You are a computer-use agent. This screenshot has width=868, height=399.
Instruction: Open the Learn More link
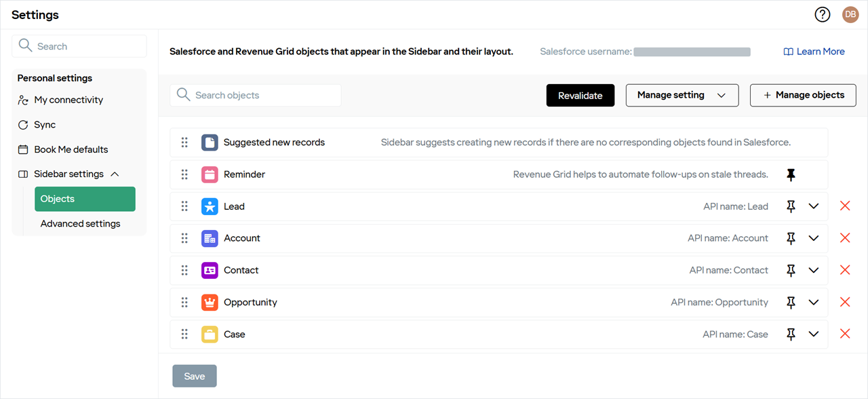coord(814,52)
